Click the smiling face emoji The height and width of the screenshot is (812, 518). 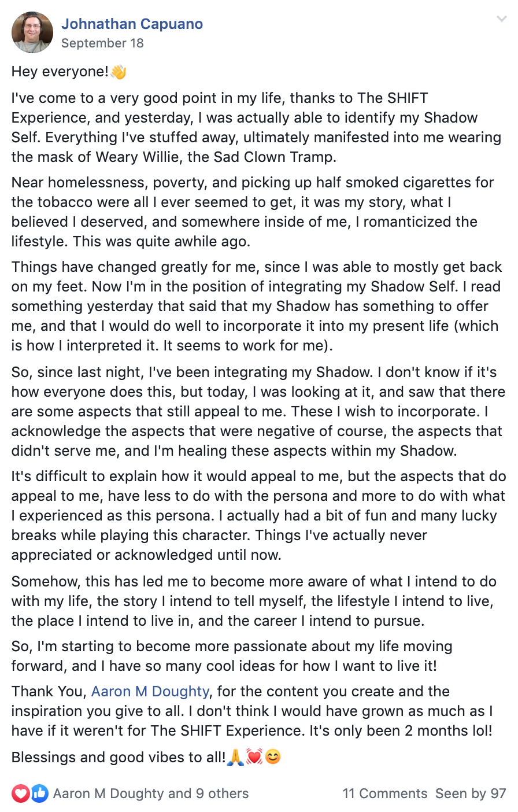[x=273, y=756]
